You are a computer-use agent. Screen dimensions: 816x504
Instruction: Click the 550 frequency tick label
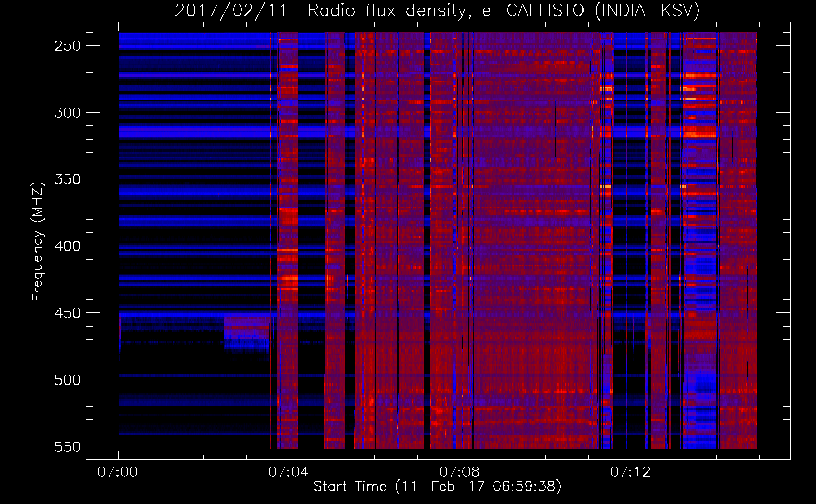coord(68,447)
